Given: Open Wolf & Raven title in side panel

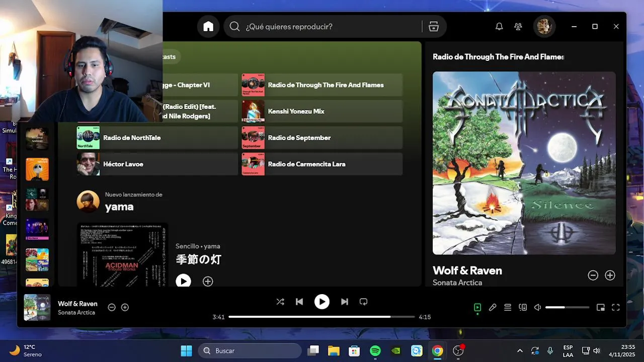Looking at the screenshot, I should (x=467, y=270).
